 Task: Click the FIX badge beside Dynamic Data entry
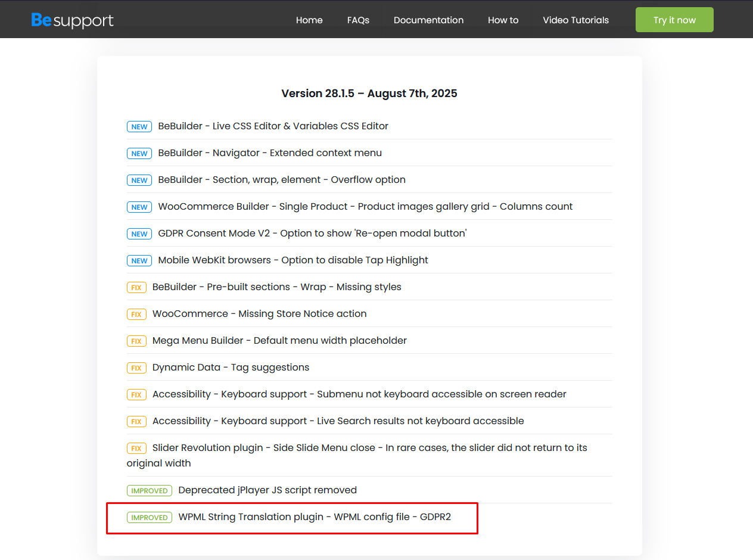[136, 368]
